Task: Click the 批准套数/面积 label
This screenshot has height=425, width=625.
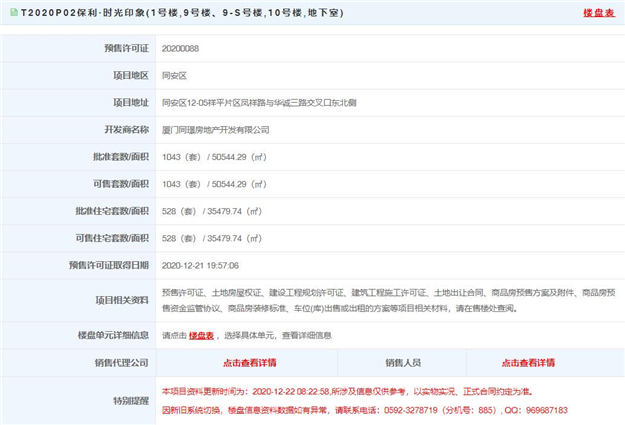Action: click(x=121, y=157)
